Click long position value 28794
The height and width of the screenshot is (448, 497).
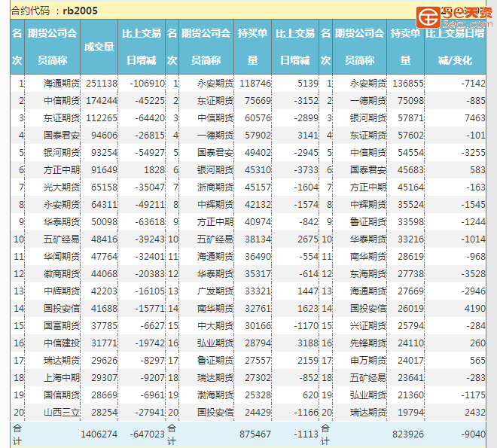(258, 343)
